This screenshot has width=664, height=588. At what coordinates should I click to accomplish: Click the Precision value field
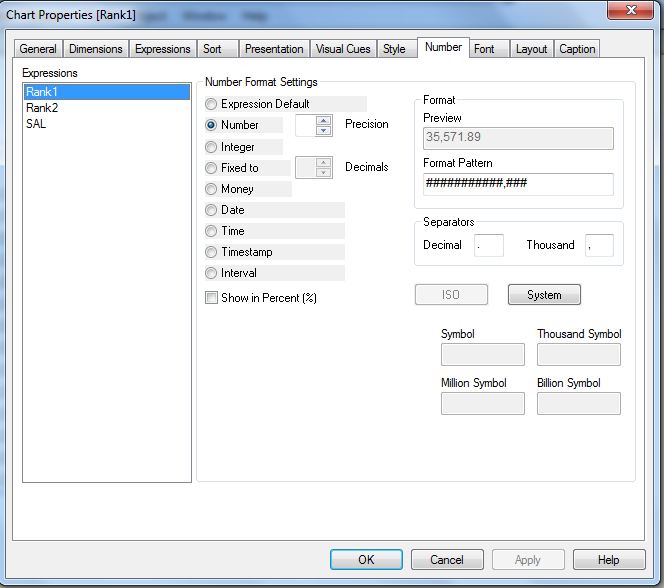306,125
